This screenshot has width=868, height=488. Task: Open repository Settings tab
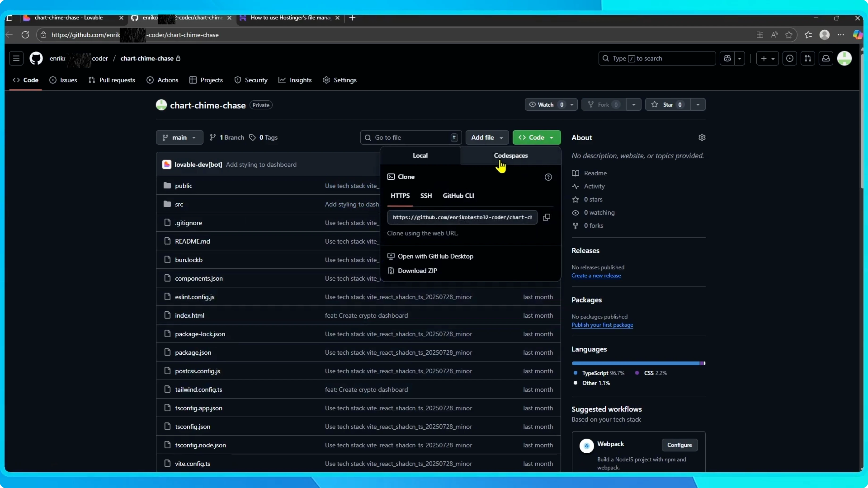[x=340, y=80]
